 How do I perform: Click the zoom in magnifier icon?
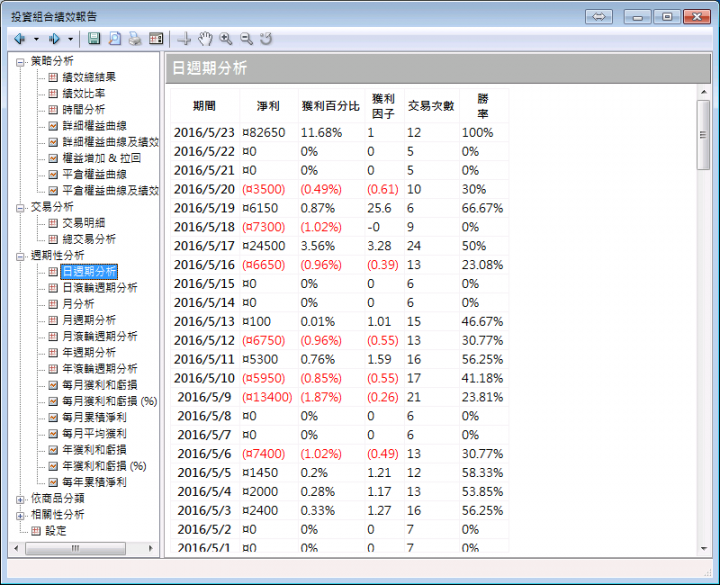pos(225,39)
